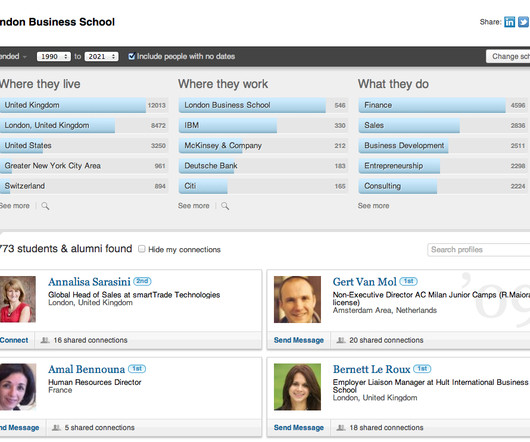Viewport: 530px width, 442px height.
Task: Check Hide my connections box
Action: click(142, 249)
